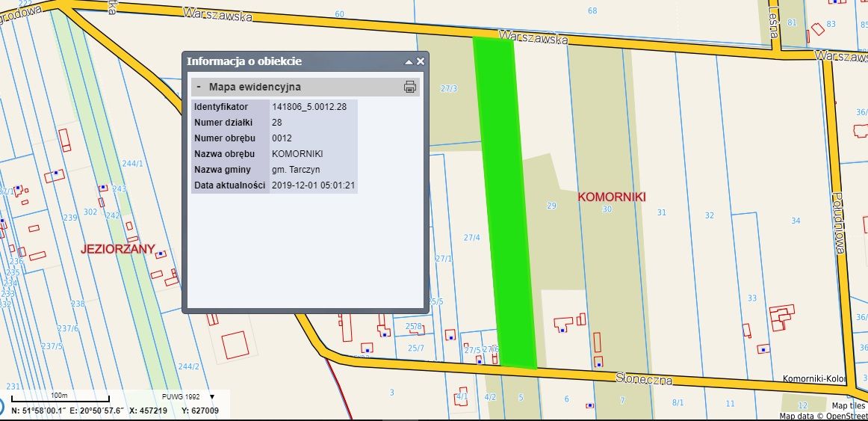Select the KOMORNIKI value in Nazwa obrębu row
The image size is (868, 421).
[297, 154]
